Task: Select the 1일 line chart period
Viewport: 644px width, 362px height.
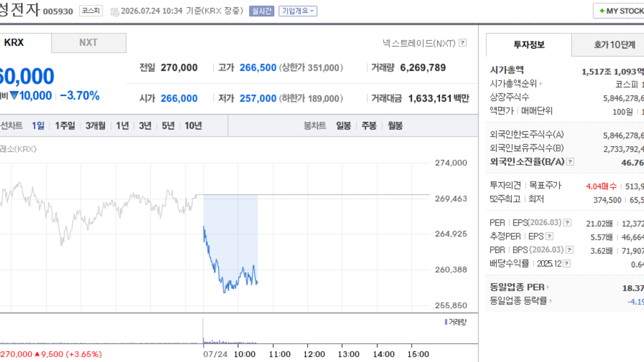Action: click(38, 125)
